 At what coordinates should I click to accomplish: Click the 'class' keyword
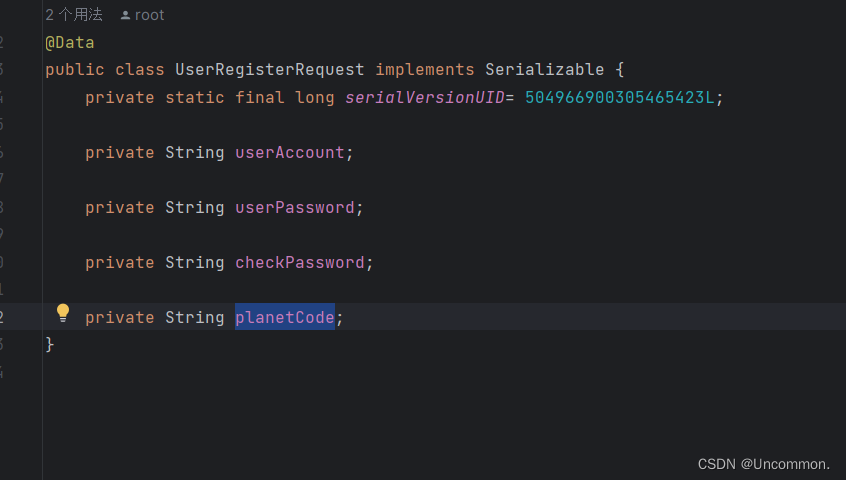coord(140,70)
